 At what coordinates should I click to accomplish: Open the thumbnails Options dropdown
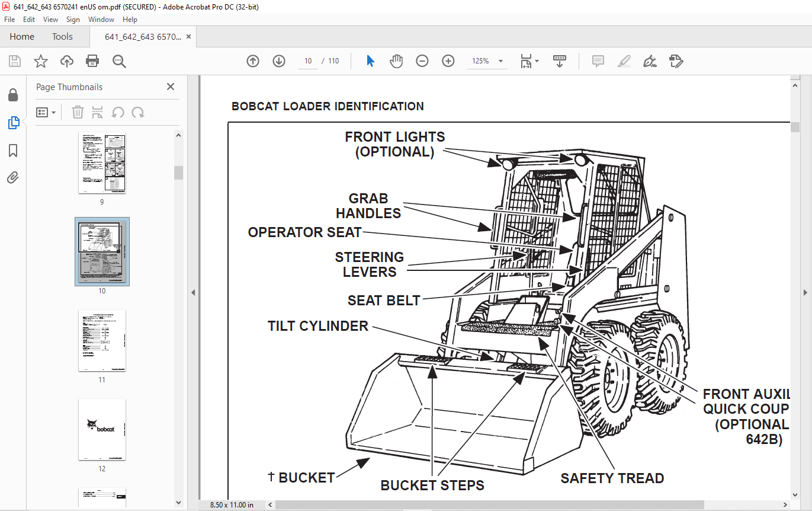click(x=46, y=112)
